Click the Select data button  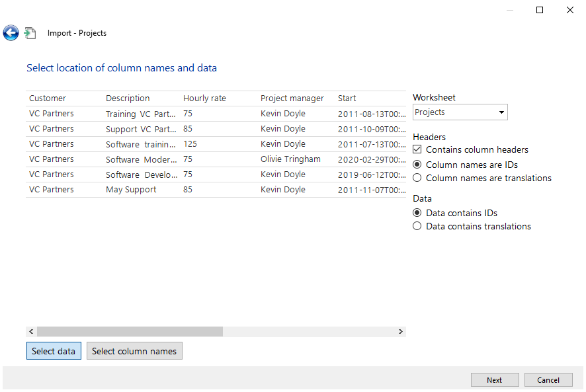pyautogui.click(x=54, y=351)
